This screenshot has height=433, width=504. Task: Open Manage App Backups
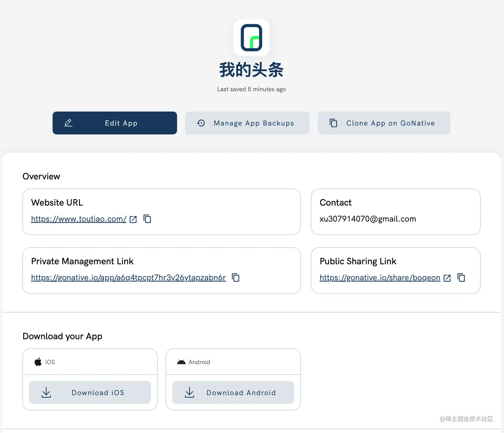247,123
